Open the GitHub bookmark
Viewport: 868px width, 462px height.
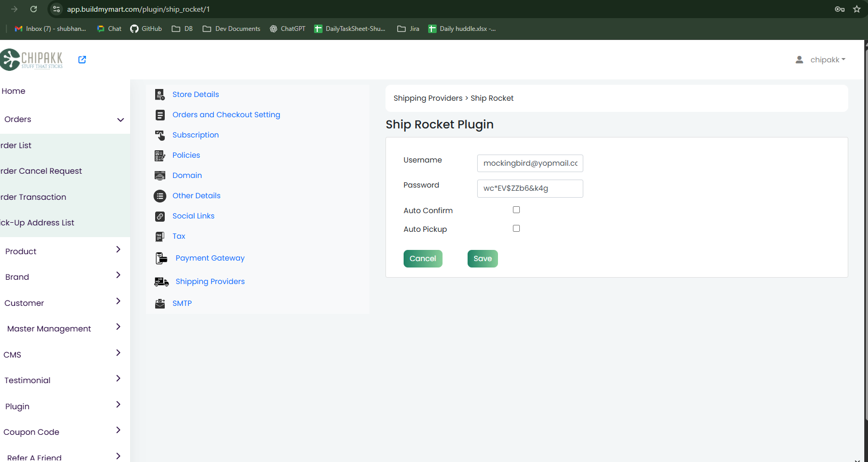point(146,29)
